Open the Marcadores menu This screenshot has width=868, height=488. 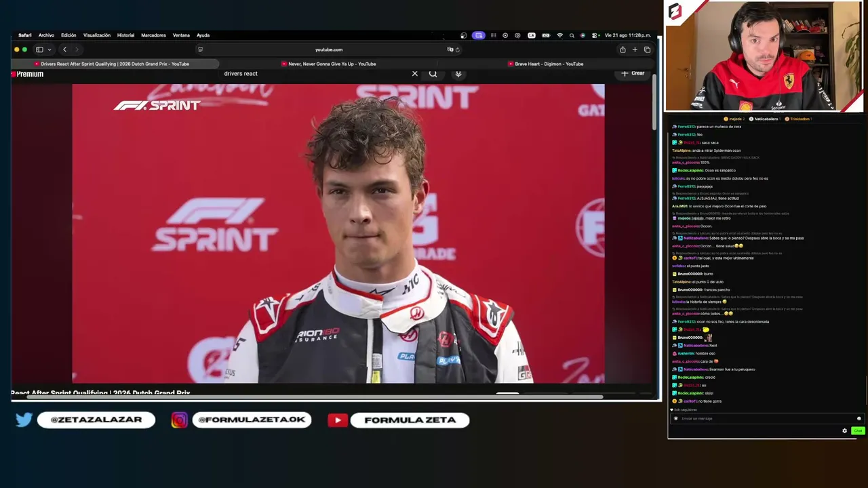(153, 35)
